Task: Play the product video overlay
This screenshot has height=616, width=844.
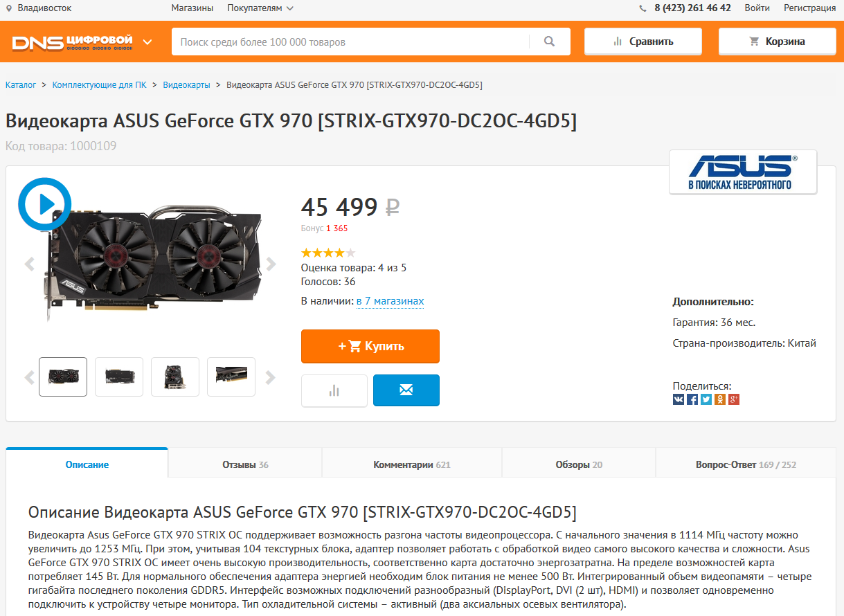Action: [45, 203]
